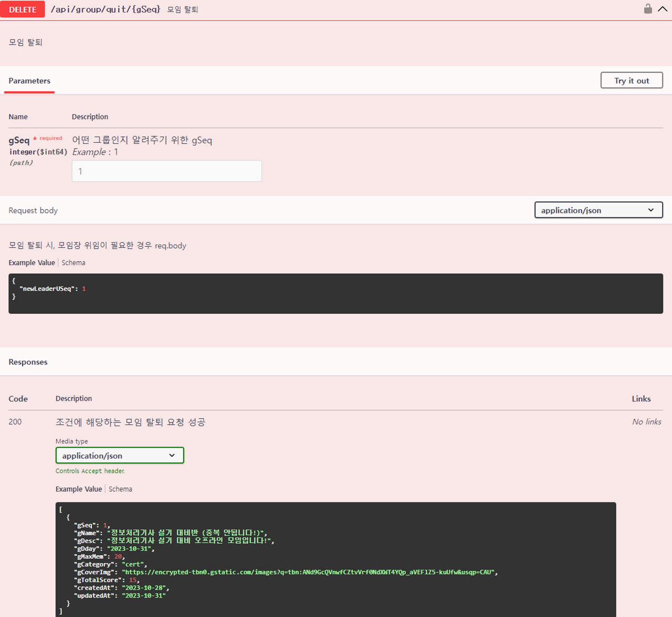
Task: Click the "Example : 1" text
Action: [x=95, y=152]
